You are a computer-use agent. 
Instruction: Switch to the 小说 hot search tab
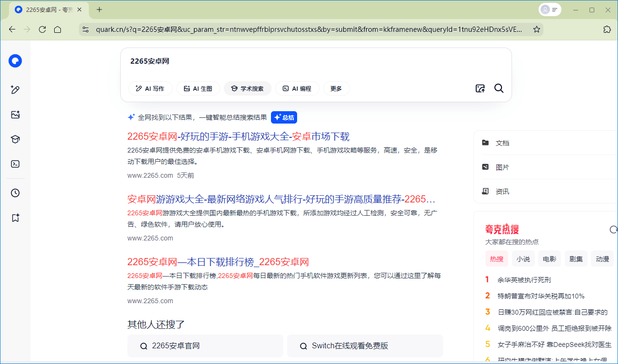[523, 259]
